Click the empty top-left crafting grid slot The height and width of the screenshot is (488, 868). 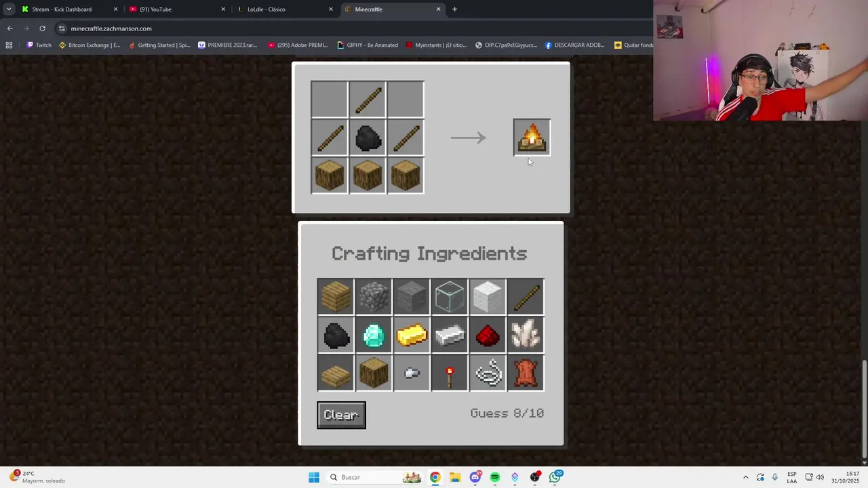tap(330, 100)
